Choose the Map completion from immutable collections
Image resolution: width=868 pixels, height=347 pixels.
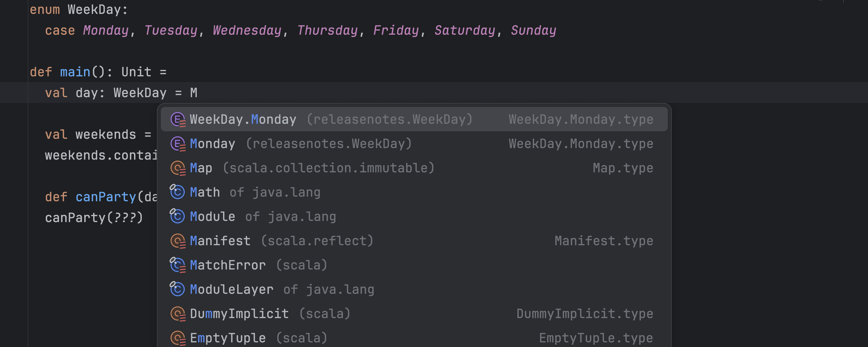201,167
